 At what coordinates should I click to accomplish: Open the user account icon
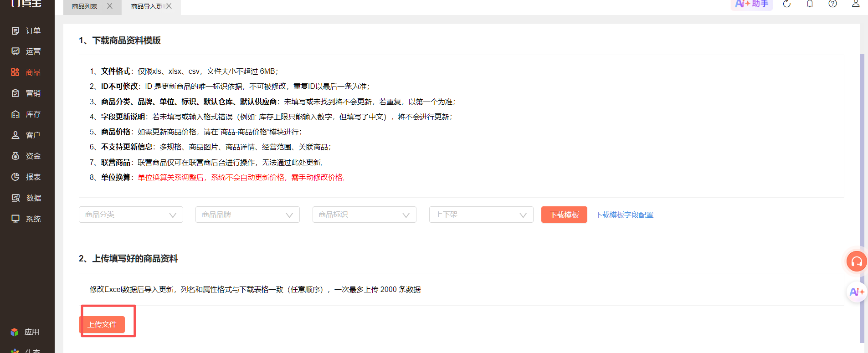click(856, 4)
